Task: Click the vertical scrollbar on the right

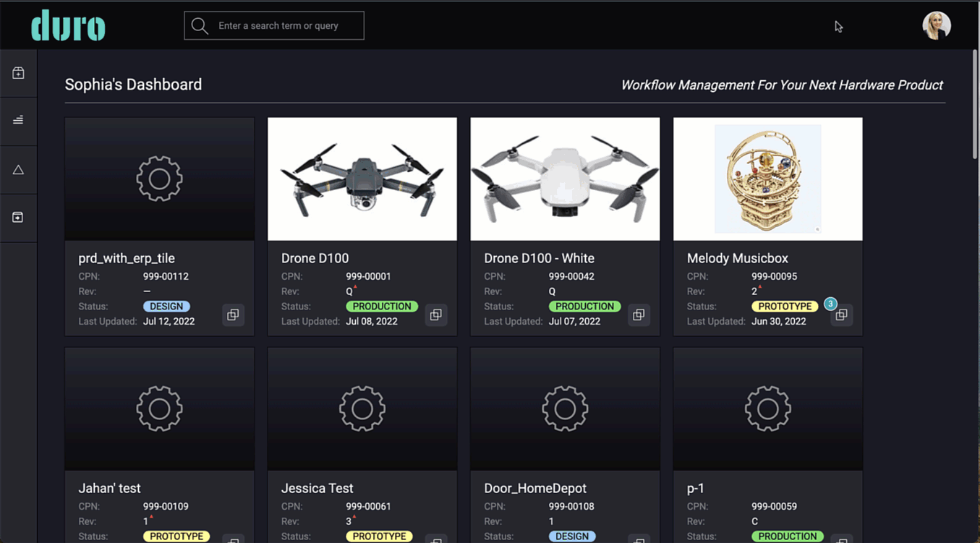Action: tap(975, 105)
